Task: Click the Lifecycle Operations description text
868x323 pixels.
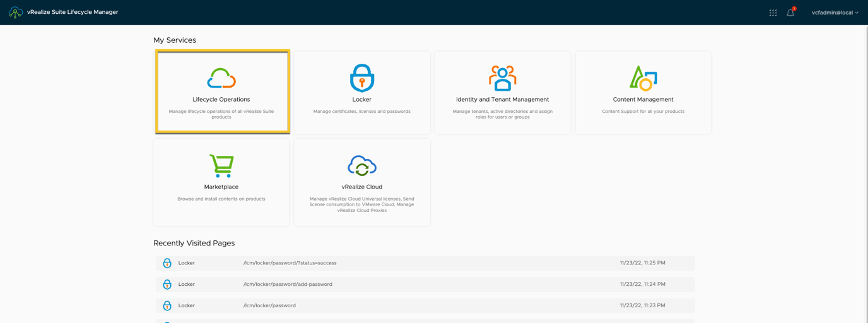Action: [221, 114]
